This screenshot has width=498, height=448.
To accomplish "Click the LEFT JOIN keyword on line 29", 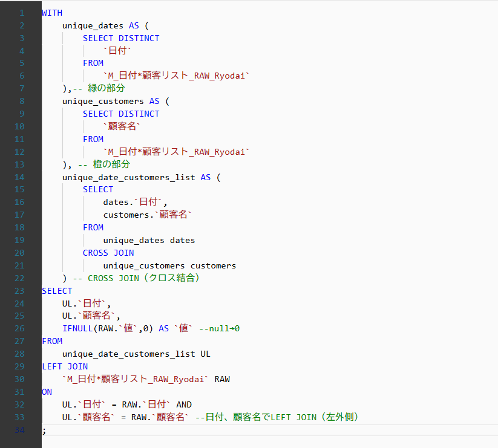I will coord(65,366).
